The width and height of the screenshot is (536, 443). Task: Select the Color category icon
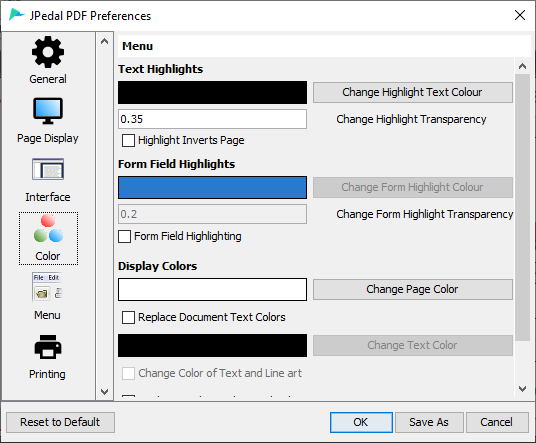[x=48, y=228]
